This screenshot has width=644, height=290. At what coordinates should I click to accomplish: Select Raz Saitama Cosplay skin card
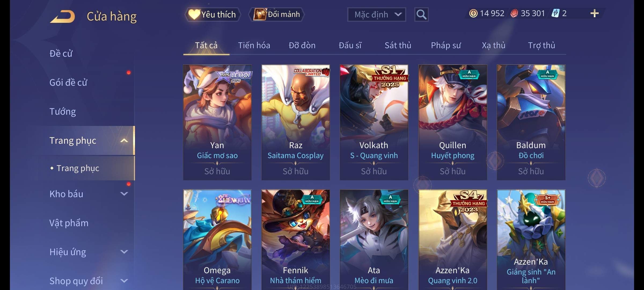296,122
